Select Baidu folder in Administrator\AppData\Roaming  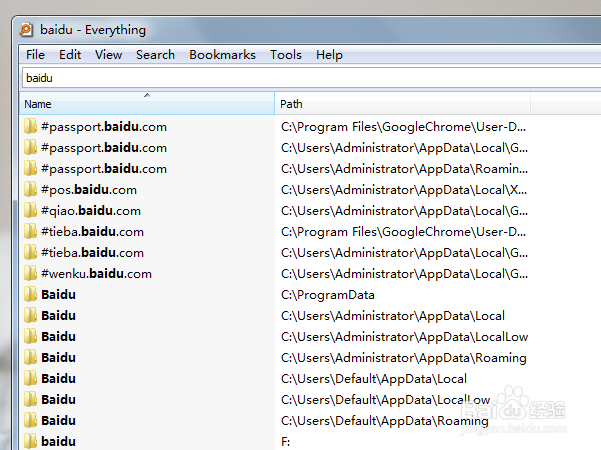(x=58, y=358)
